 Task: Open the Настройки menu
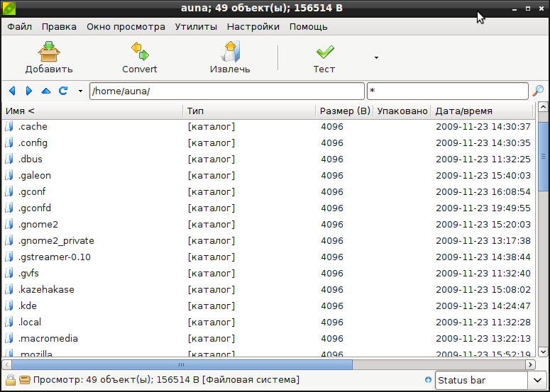point(253,27)
